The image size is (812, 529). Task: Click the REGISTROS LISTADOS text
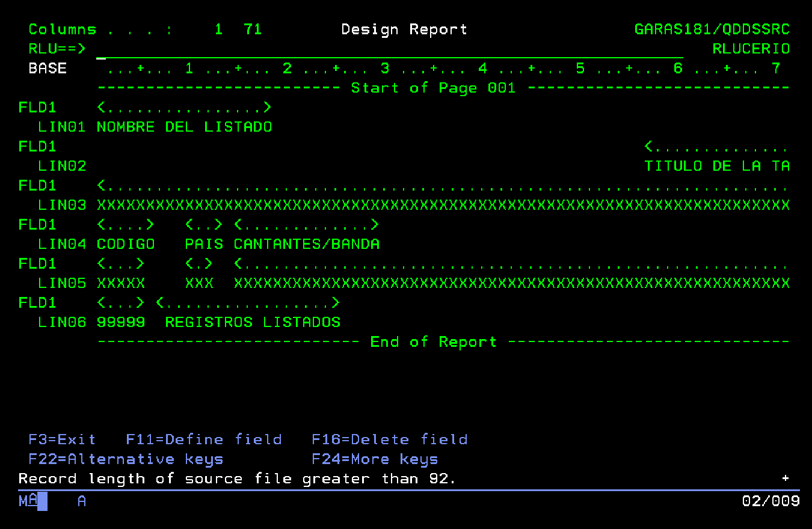pos(253,322)
